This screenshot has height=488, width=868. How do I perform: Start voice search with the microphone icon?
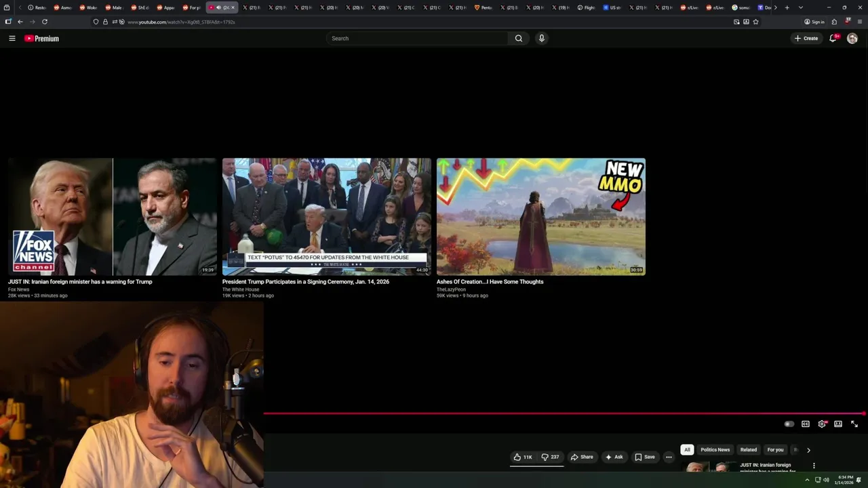[541, 39]
